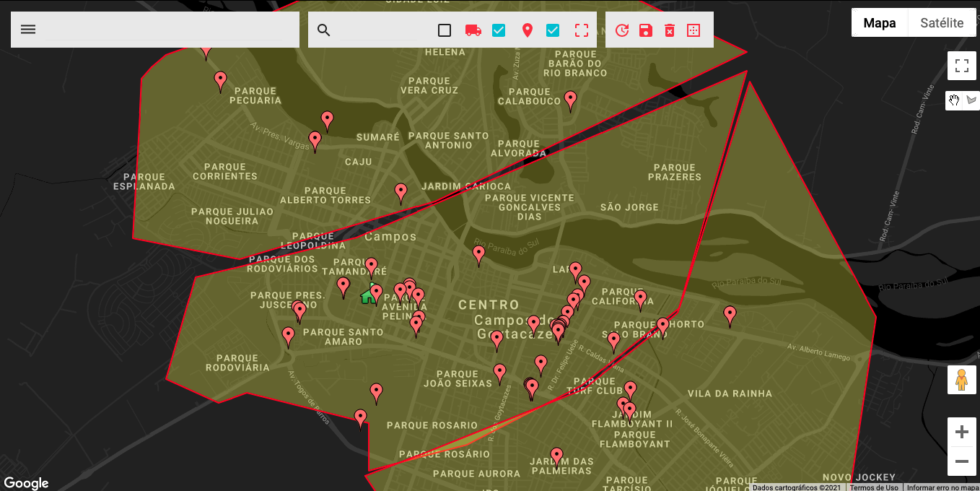Open the hamburger menu
The image size is (980, 491).
coord(28,30)
